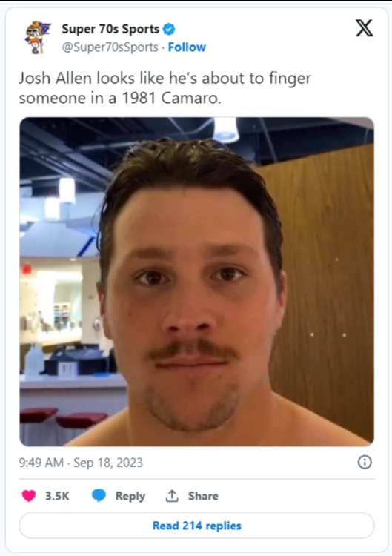
Task: Open the Super 70s Sports display name
Action: tap(110, 29)
